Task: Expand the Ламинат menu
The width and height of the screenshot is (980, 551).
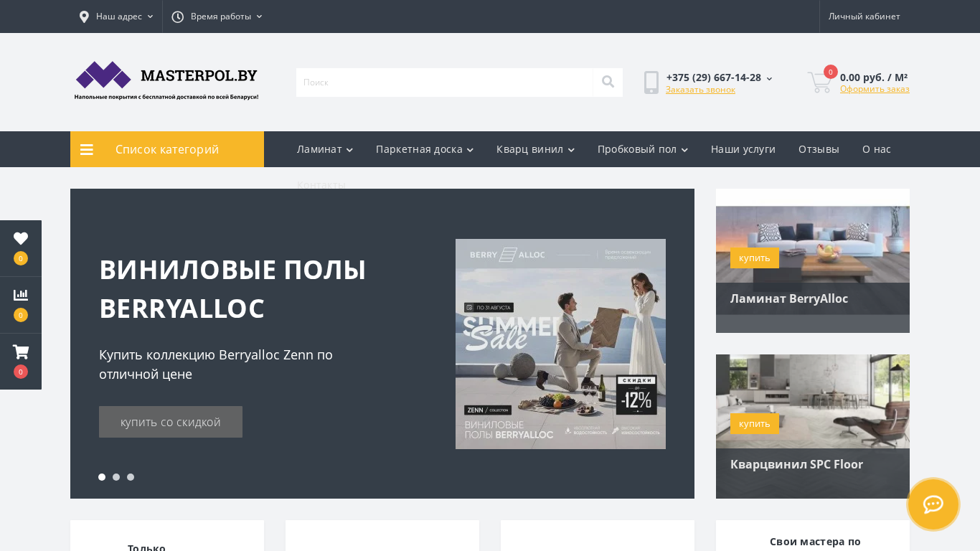Action: [325, 149]
